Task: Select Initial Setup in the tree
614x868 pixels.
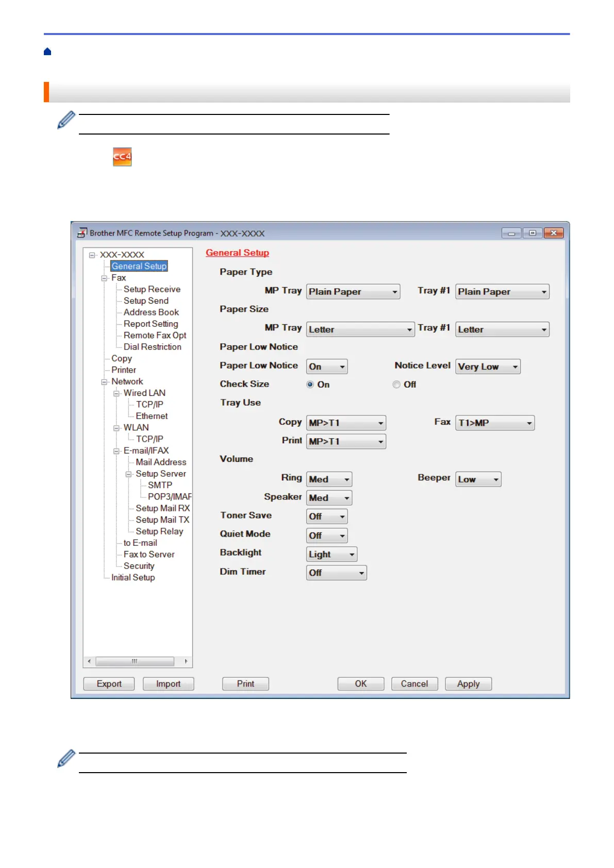Action: [133, 577]
